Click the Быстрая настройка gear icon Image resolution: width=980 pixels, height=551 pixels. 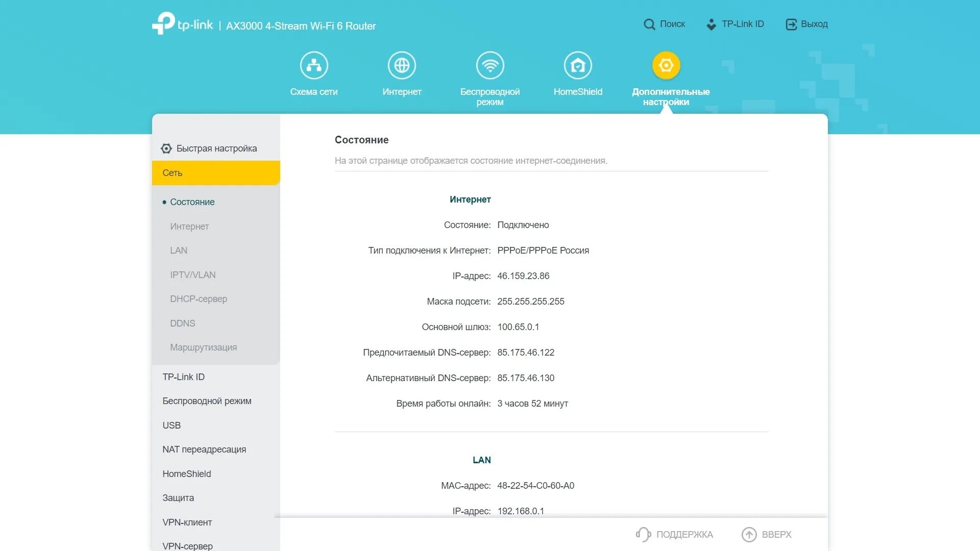tap(166, 148)
